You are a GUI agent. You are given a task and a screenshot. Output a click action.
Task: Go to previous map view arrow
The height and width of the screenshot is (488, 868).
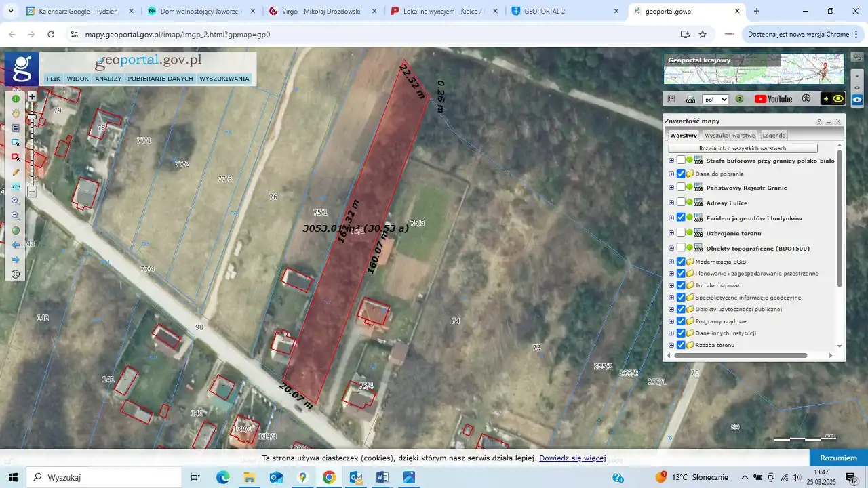(16, 245)
